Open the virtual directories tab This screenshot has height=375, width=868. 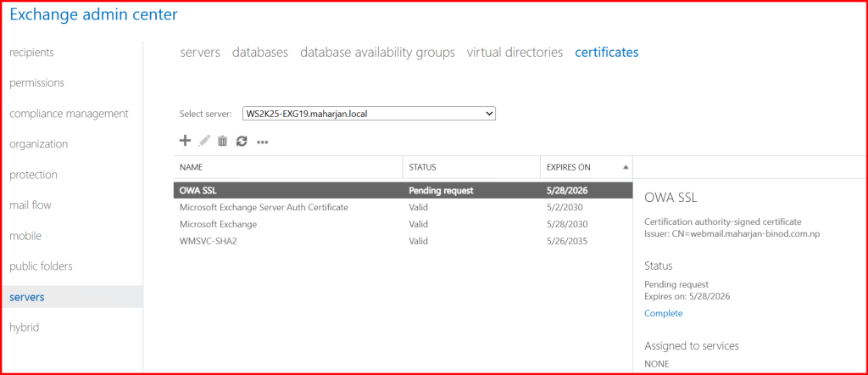[x=515, y=53]
